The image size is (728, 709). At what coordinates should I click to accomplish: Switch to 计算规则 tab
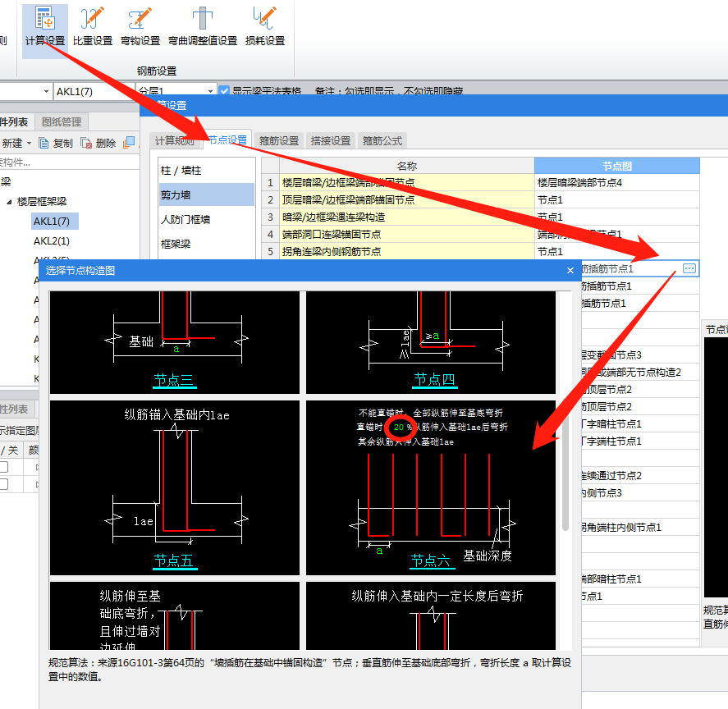coord(175,140)
